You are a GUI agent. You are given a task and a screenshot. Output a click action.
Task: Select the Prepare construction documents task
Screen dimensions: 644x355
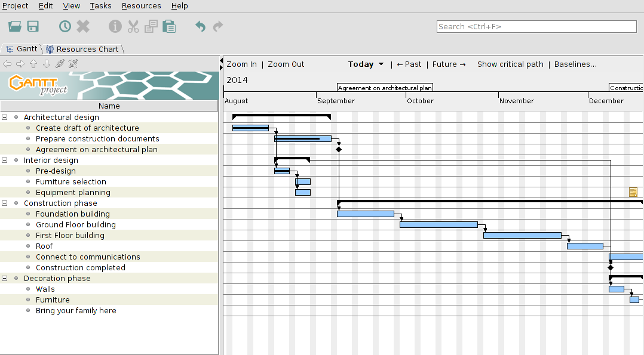tap(97, 138)
